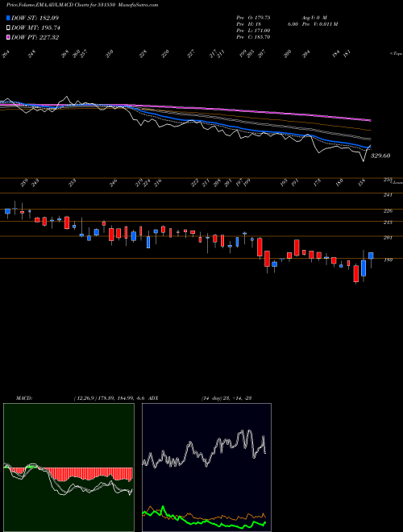Click the blue DOW ST legend swatch
The height and width of the screenshot is (532, 403).
(8, 18)
